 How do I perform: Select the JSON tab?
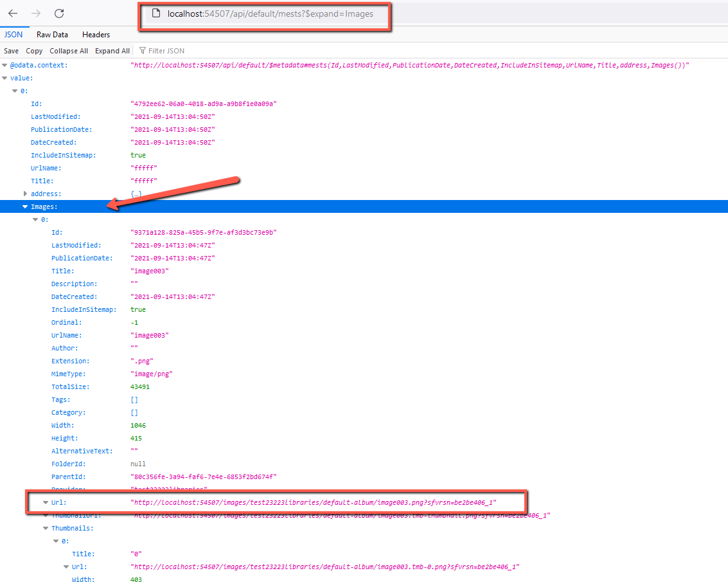coord(13,34)
